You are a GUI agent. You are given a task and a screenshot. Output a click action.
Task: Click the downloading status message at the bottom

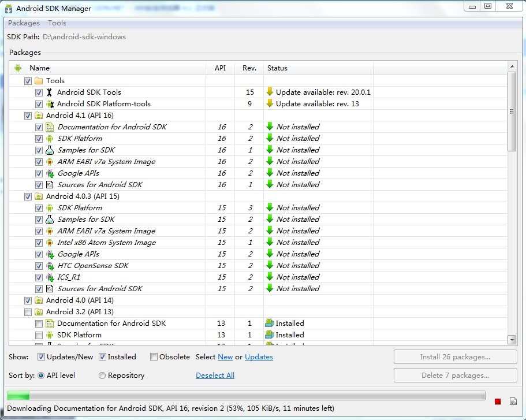point(171,408)
